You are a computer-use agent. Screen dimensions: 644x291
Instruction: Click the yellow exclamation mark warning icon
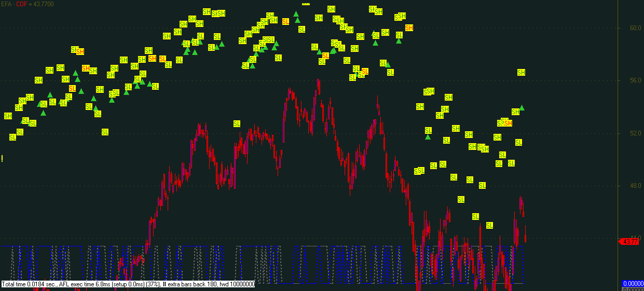coord(2,158)
